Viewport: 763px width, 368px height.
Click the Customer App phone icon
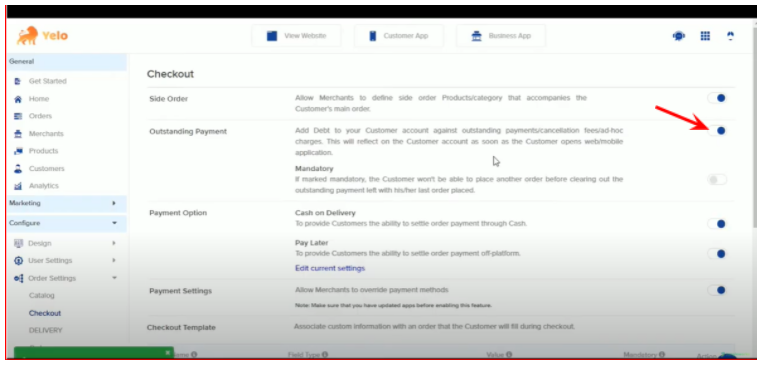(x=373, y=36)
